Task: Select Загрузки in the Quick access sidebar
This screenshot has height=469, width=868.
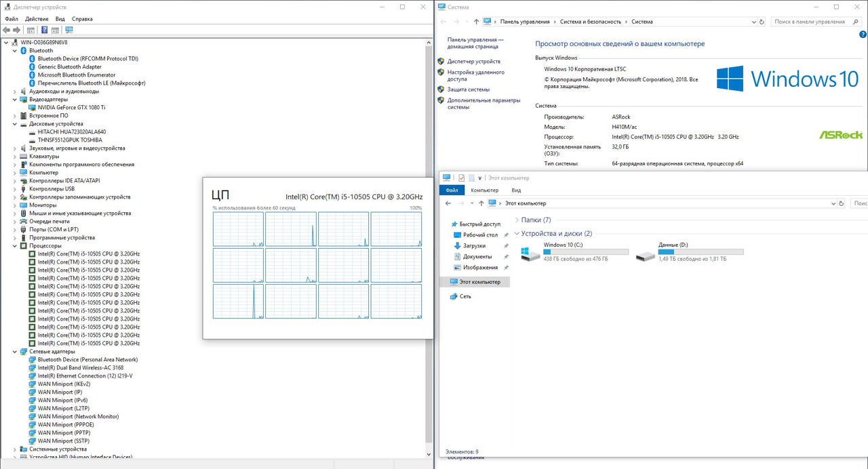Action: pos(474,245)
